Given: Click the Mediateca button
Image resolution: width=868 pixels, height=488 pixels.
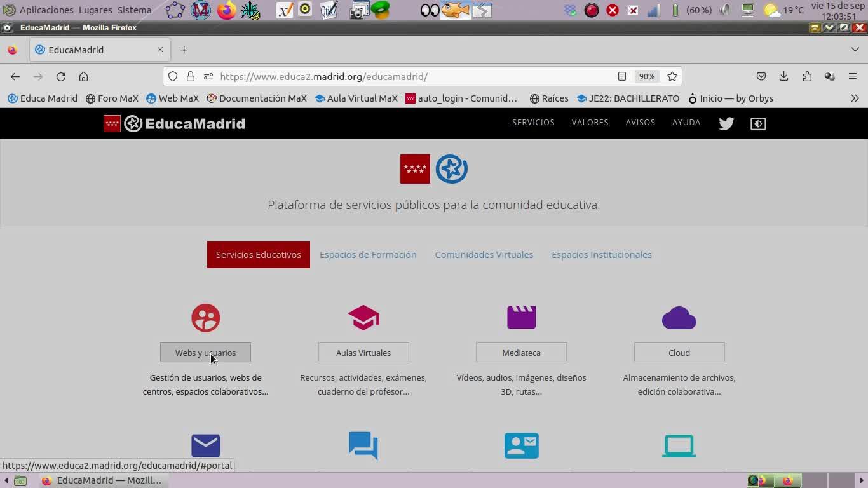Looking at the screenshot, I should pos(521,353).
